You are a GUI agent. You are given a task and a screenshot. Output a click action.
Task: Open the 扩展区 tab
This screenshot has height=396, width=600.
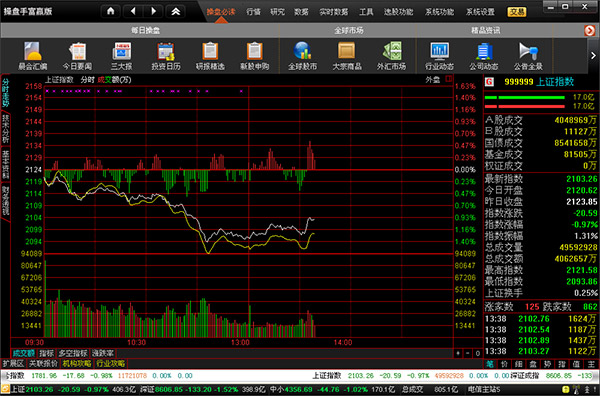coord(13,363)
